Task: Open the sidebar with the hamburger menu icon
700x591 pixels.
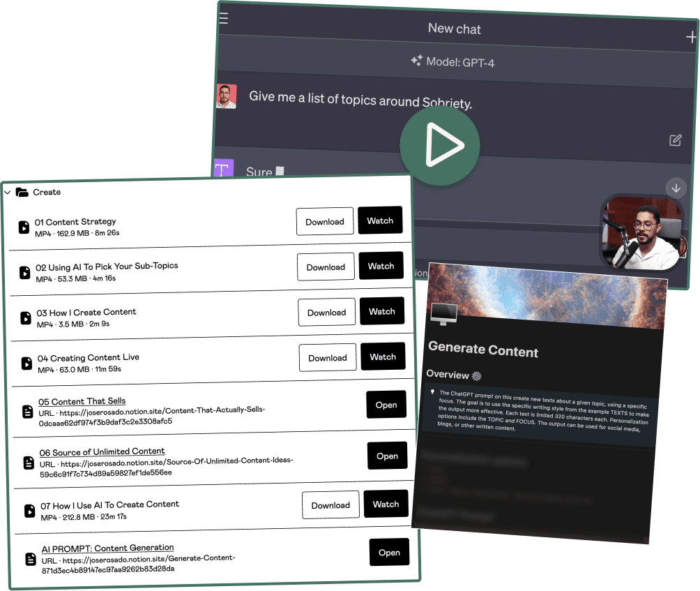Action: 222,18
